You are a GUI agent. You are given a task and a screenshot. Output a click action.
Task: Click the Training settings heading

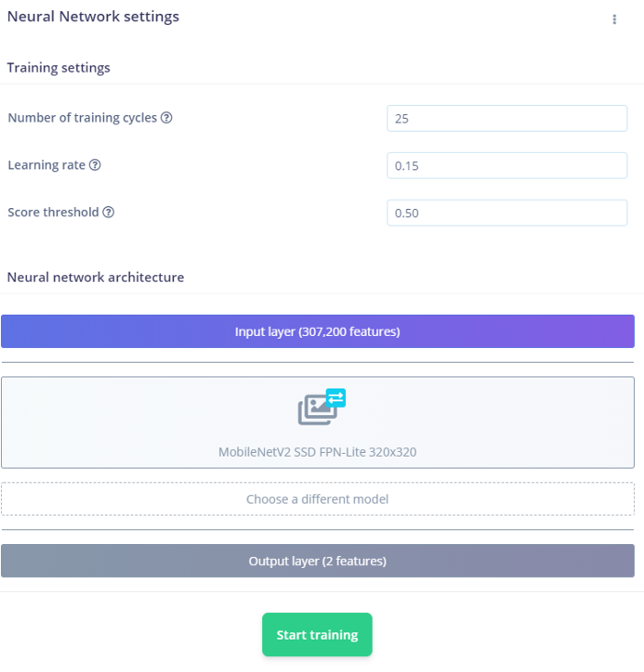tap(59, 68)
